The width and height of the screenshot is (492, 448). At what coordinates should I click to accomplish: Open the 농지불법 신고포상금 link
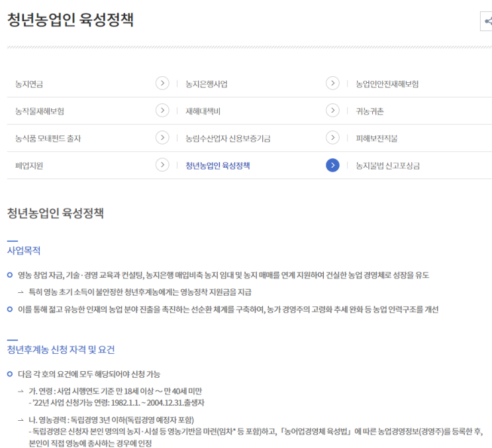tap(387, 166)
